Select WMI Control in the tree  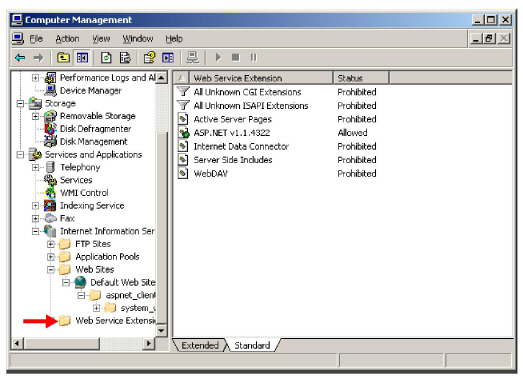coord(84,193)
